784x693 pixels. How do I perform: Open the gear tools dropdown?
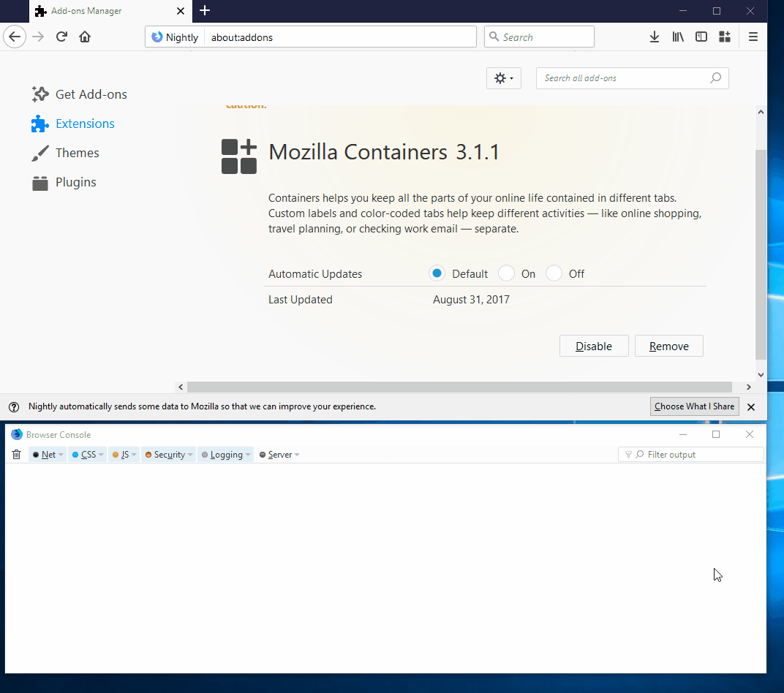click(503, 78)
